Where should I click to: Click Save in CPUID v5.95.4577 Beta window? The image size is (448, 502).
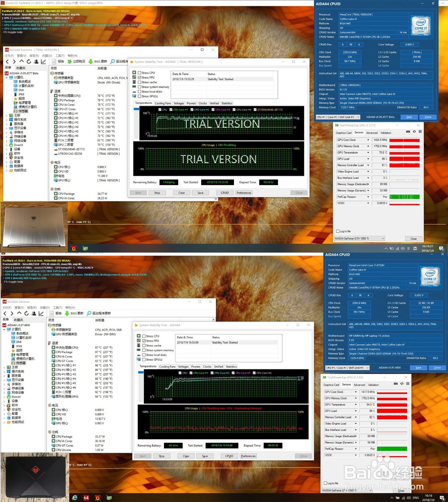point(409,117)
